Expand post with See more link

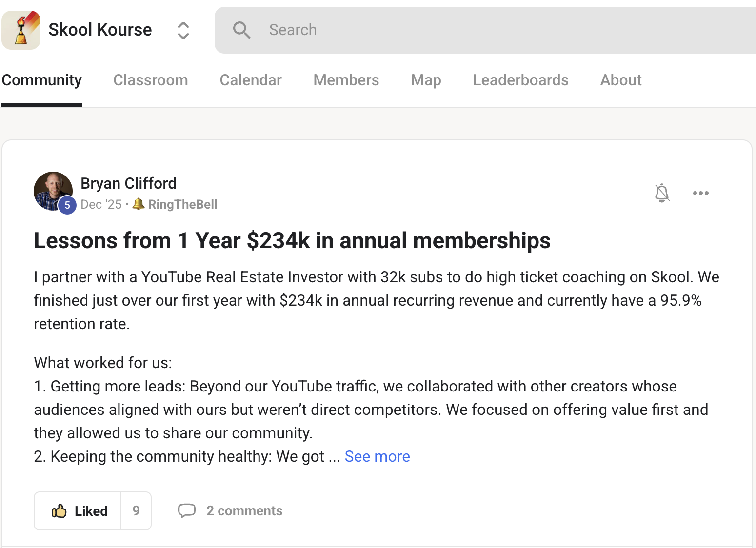(377, 456)
